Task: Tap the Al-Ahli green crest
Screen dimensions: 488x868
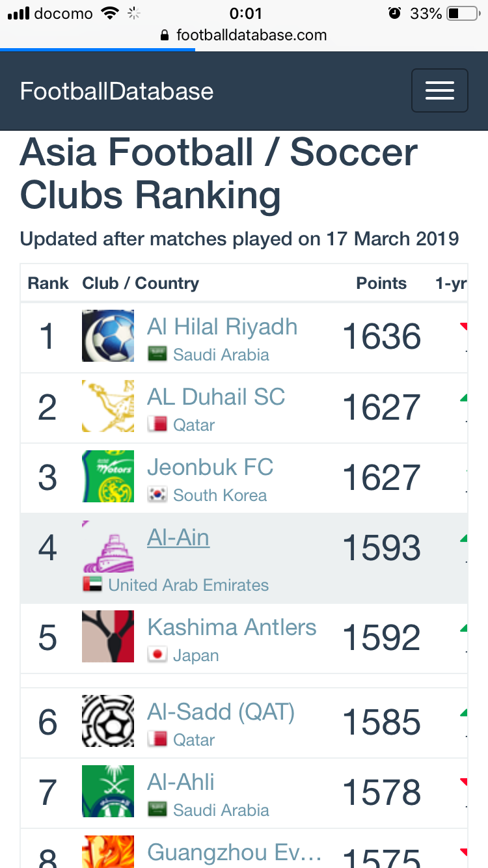Action: (108, 791)
